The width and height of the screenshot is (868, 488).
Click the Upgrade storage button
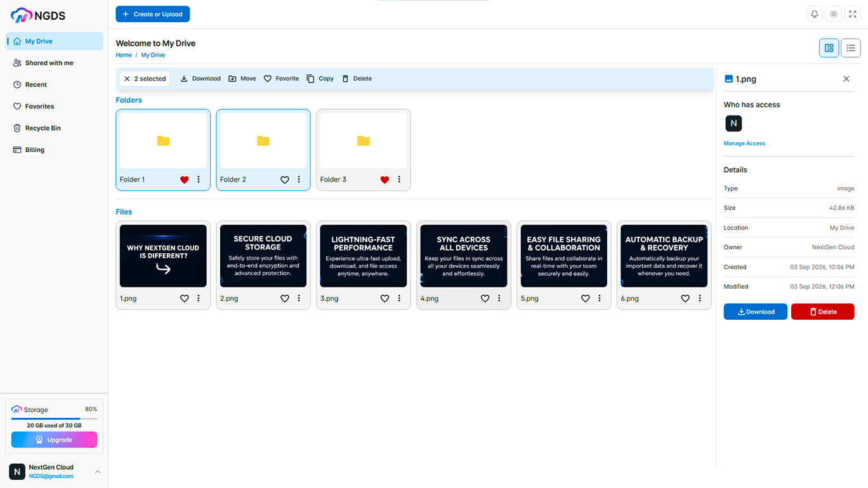54,440
